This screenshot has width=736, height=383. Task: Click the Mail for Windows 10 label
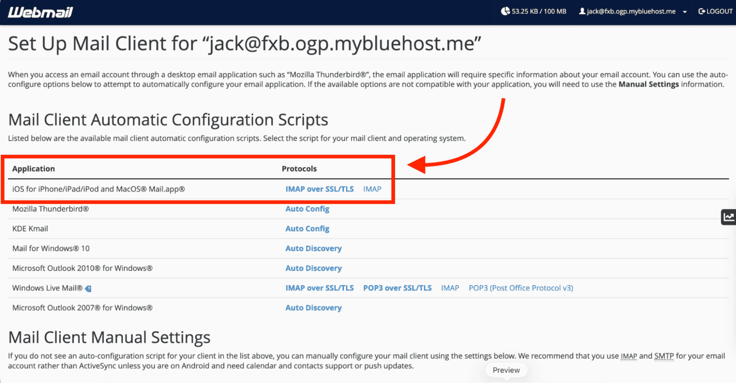coord(51,248)
